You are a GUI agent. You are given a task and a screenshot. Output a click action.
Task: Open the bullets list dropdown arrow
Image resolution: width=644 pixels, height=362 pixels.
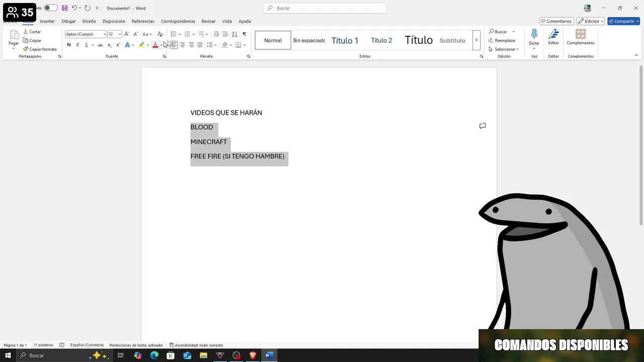pyautogui.click(x=180, y=34)
